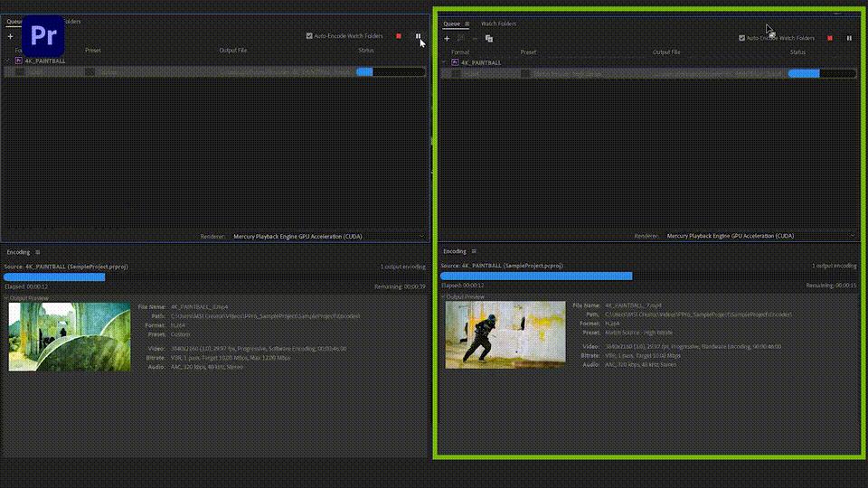The image size is (868, 488).
Task: Toggle Auto-Encode Watch Folders in left panel
Action: (x=309, y=36)
